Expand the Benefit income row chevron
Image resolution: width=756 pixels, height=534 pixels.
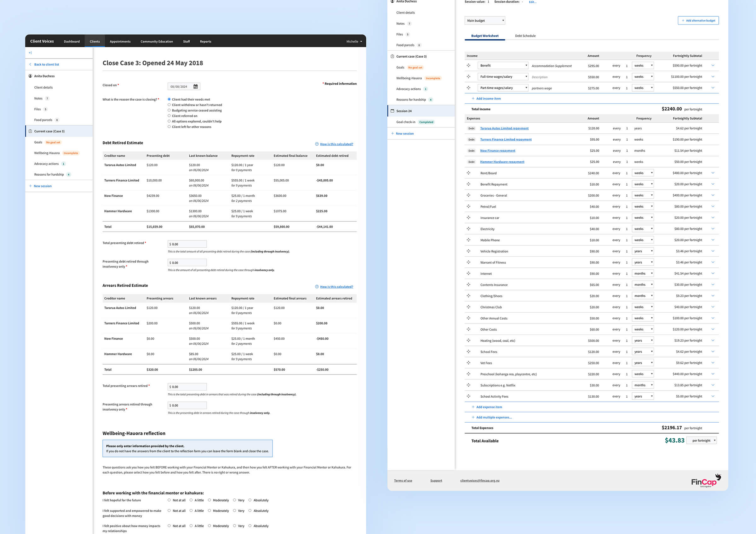tap(713, 65)
